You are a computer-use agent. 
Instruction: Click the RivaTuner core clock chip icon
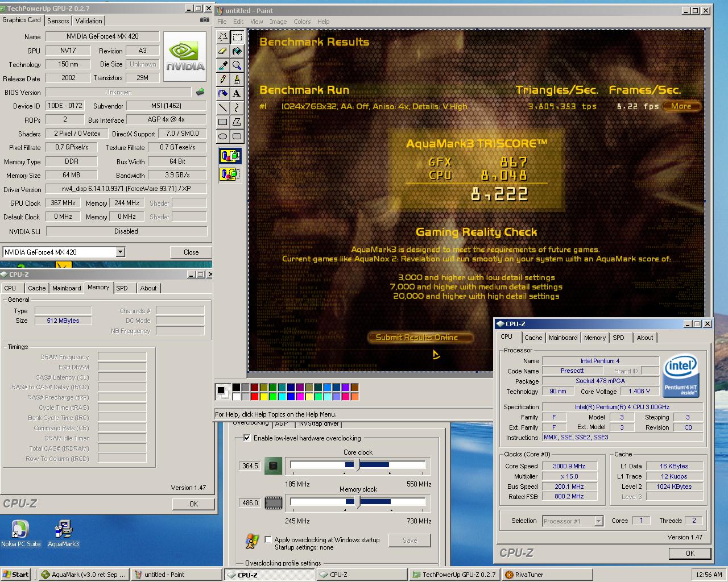click(x=274, y=466)
